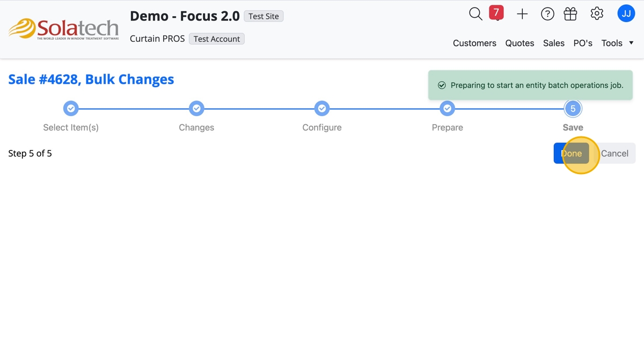Open the search magnifier icon
The width and height of the screenshot is (644, 360).
pyautogui.click(x=475, y=14)
